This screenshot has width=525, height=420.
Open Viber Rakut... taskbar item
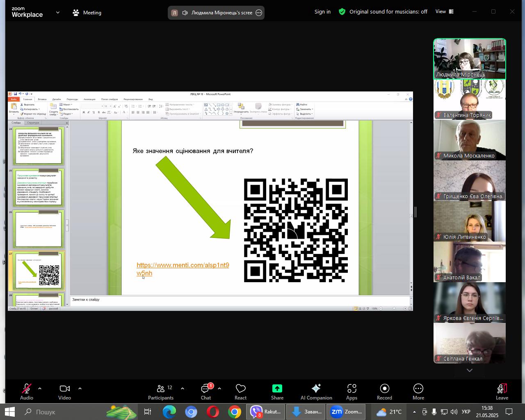click(x=266, y=412)
